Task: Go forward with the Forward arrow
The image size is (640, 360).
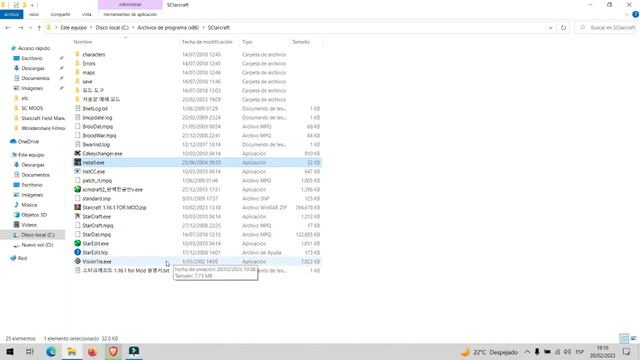Action: coord(20,28)
